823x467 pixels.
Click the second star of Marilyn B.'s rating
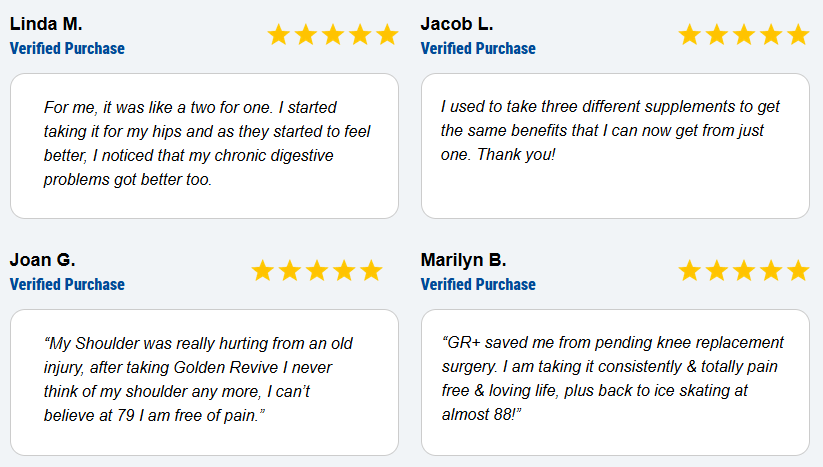(x=716, y=271)
